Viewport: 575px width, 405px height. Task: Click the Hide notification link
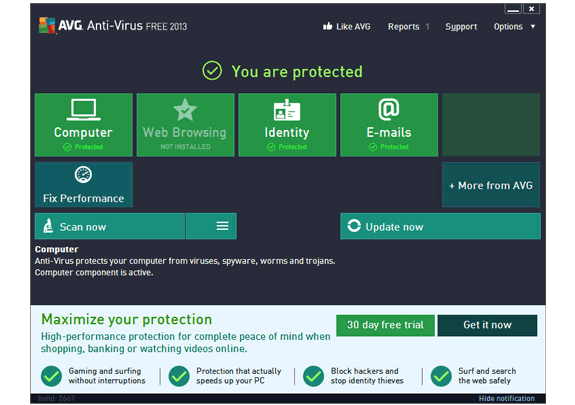(506, 398)
